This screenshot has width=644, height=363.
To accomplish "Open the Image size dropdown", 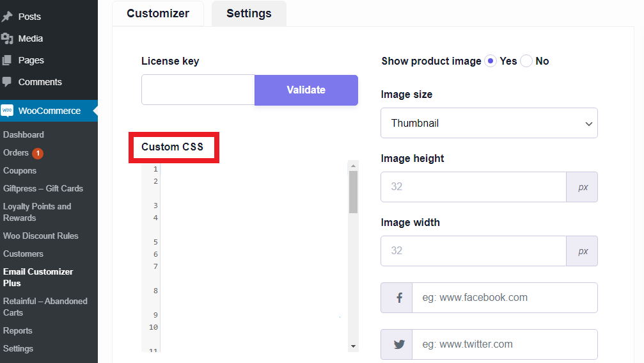I will pyautogui.click(x=489, y=123).
